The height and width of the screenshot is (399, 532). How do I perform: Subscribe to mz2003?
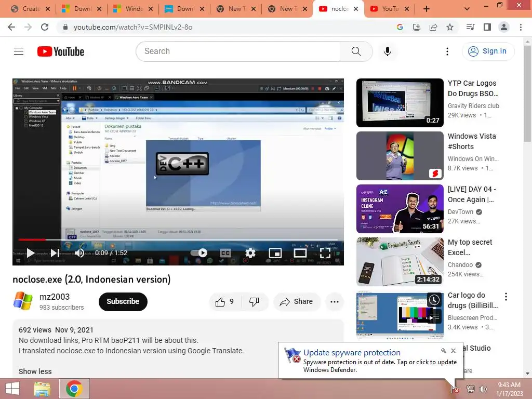click(123, 301)
